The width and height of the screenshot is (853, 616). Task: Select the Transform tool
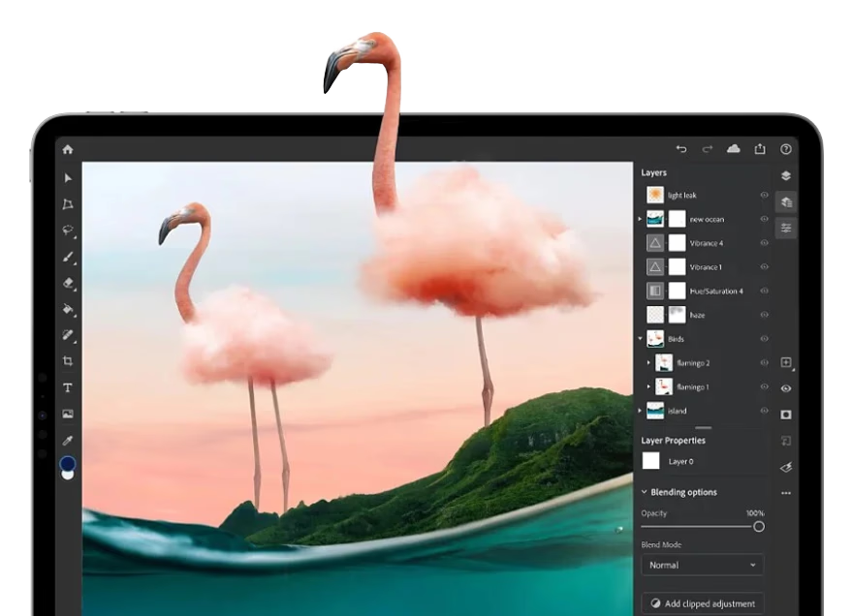coord(68,204)
